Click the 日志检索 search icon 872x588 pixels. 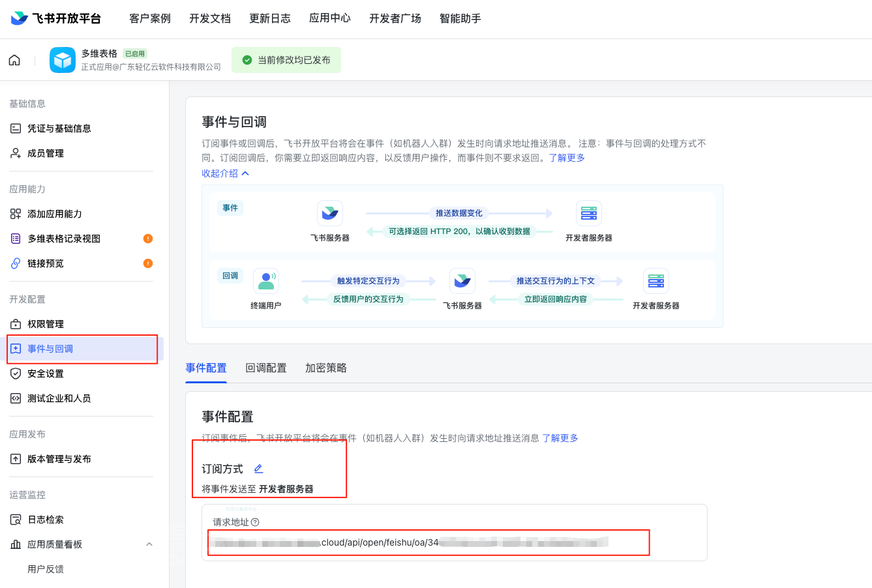pyautogui.click(x=16, y=520)
